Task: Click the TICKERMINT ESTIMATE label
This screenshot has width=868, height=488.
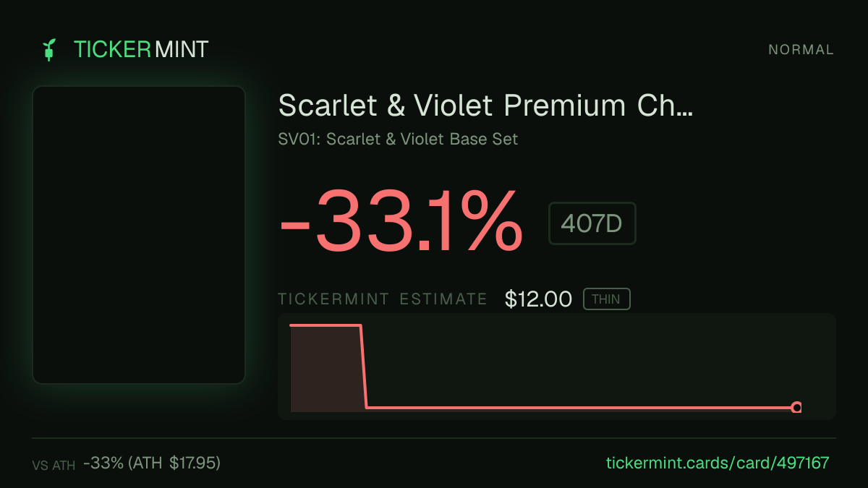Action: [x=383, y=299]
